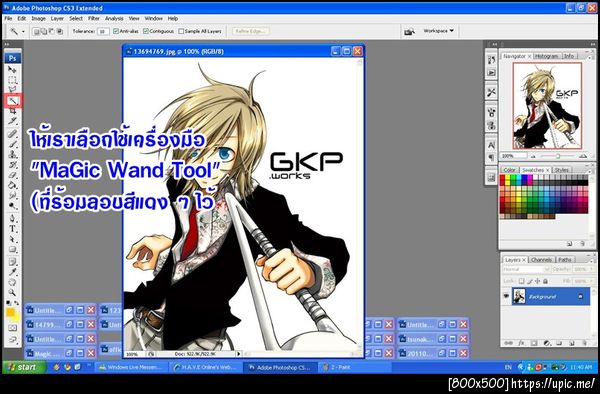
Task: Select the Smudge tool
Action: [12, 195]
